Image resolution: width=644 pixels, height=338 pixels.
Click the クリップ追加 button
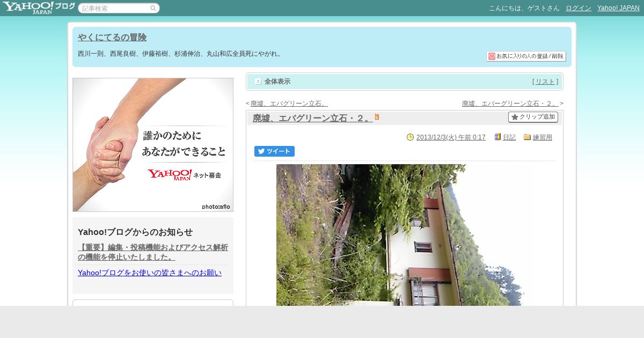coord(533,117)
